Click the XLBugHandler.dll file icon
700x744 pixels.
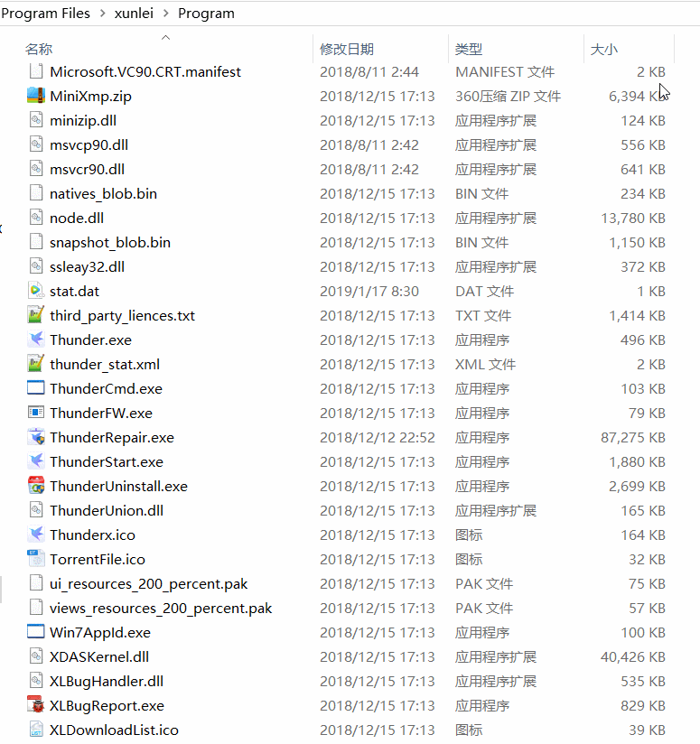(36, 681)
